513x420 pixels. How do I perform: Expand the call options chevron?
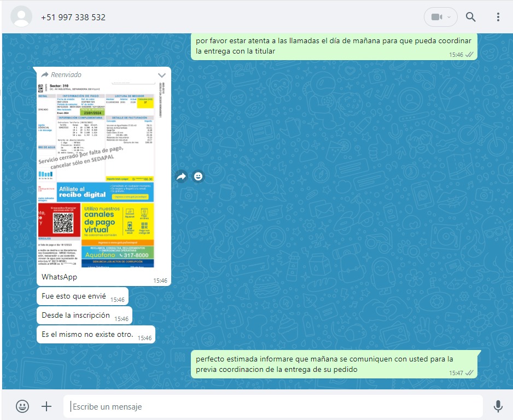449,17
